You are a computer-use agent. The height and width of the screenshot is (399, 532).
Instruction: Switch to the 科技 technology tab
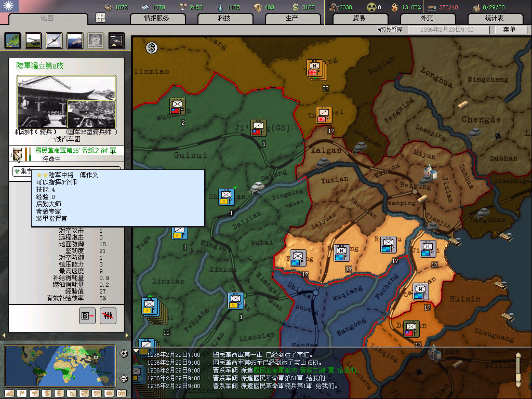coord(224,18)
